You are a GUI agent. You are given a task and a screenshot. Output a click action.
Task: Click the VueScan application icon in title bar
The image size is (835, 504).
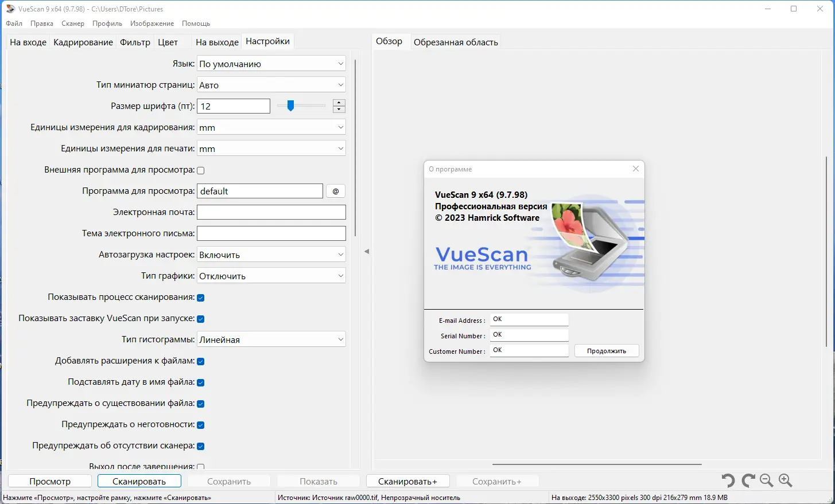(x=9, y=9)
